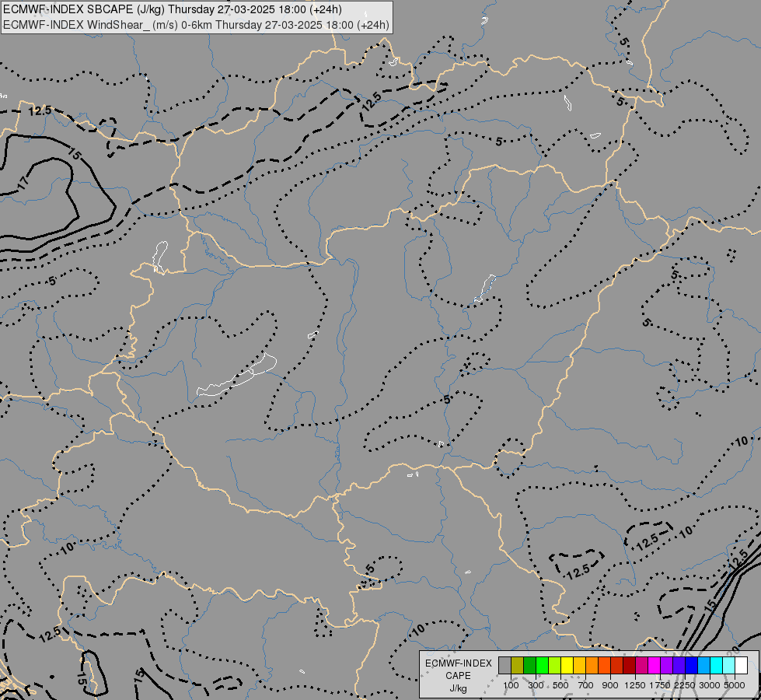The width and height of the screenshot is (761, 700).
Task: Click the legend tick label '1250'
Action: coord(635,685)
